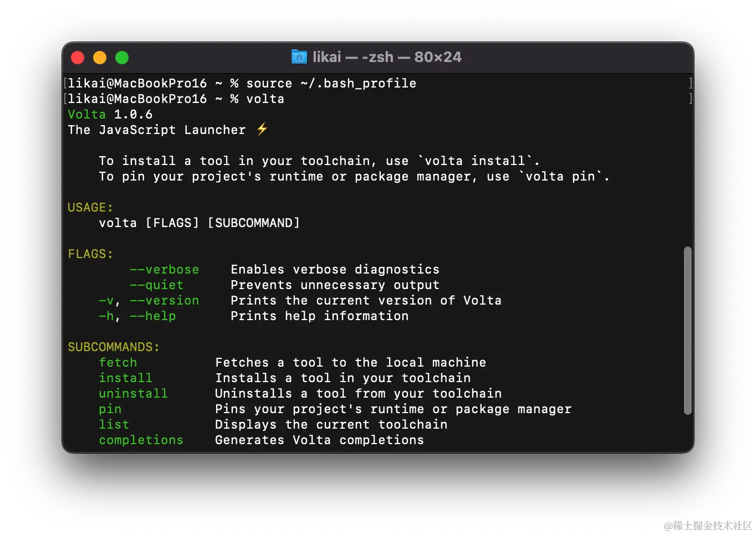Click the lightning bolt emoji after Launcher
This screenshot has height=535, width=756.
tap(262, 129)
